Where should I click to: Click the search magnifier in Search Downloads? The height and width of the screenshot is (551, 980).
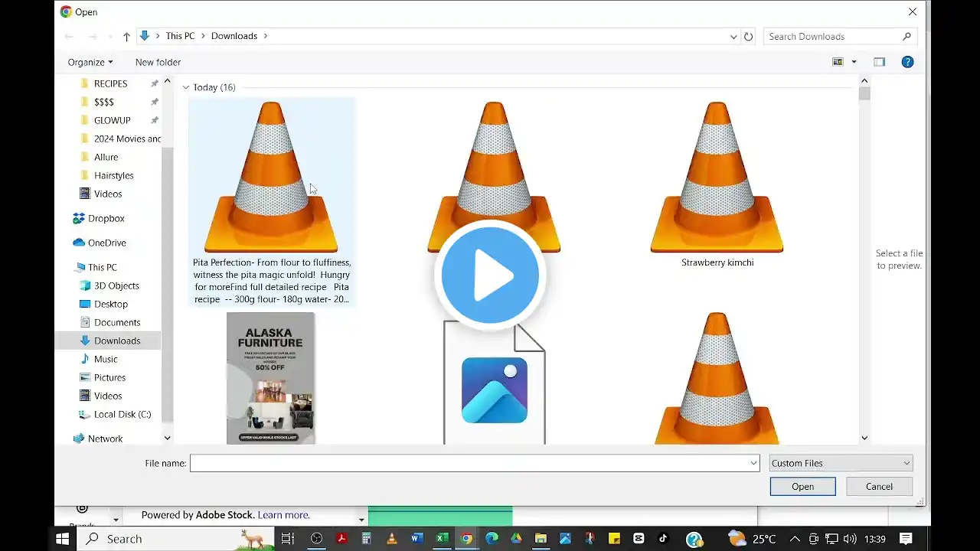pyautogui.click(x=906, y=36)
